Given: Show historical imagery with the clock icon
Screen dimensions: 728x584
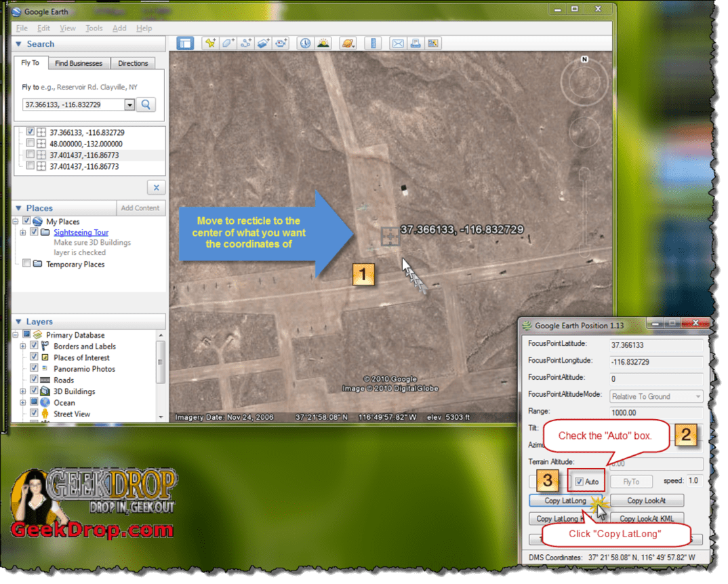Looking at the screenshot, I should tap(305, 43).
